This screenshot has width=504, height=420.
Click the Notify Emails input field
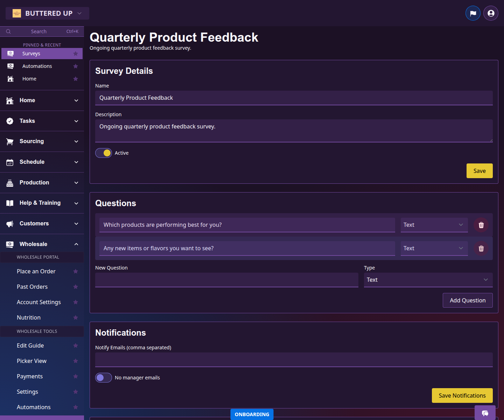(294, 360)
